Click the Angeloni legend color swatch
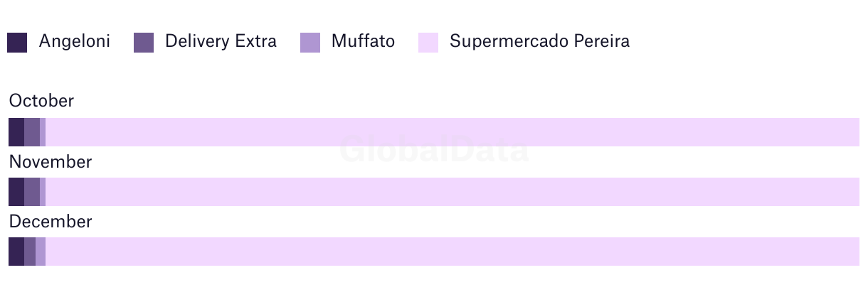Image resolution: width=868 pixels, height=297 pixels. click(17, 43)
